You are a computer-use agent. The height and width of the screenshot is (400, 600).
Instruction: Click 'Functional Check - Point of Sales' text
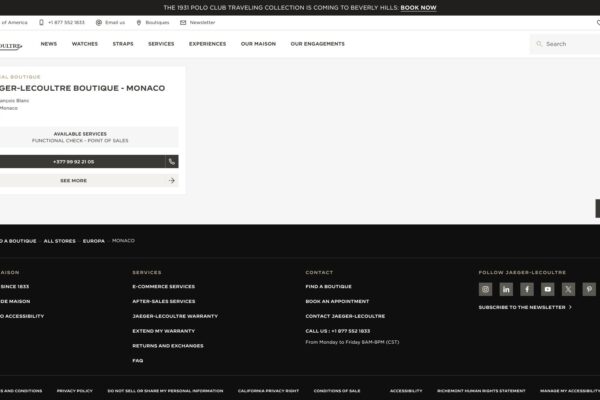[x=80, y=141]
